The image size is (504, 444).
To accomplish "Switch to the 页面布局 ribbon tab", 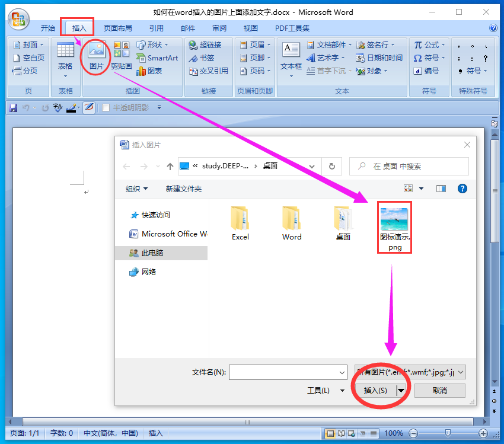I will click(117, 28).
